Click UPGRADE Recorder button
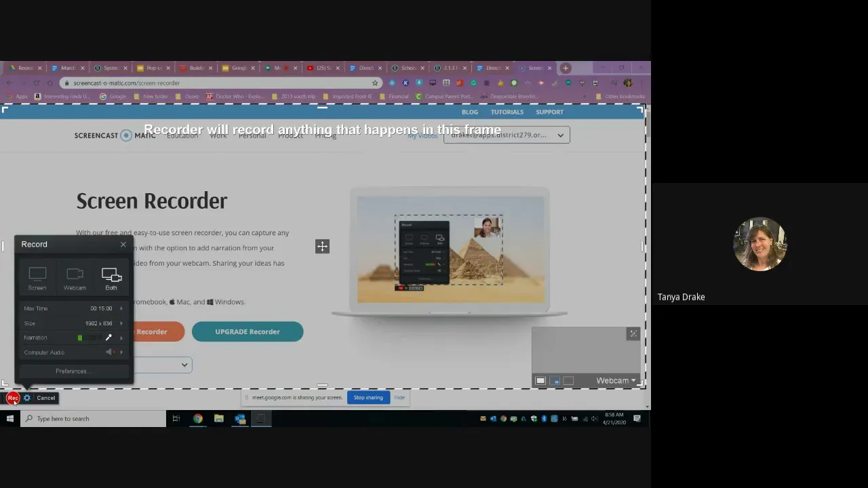 coord(248,331)
